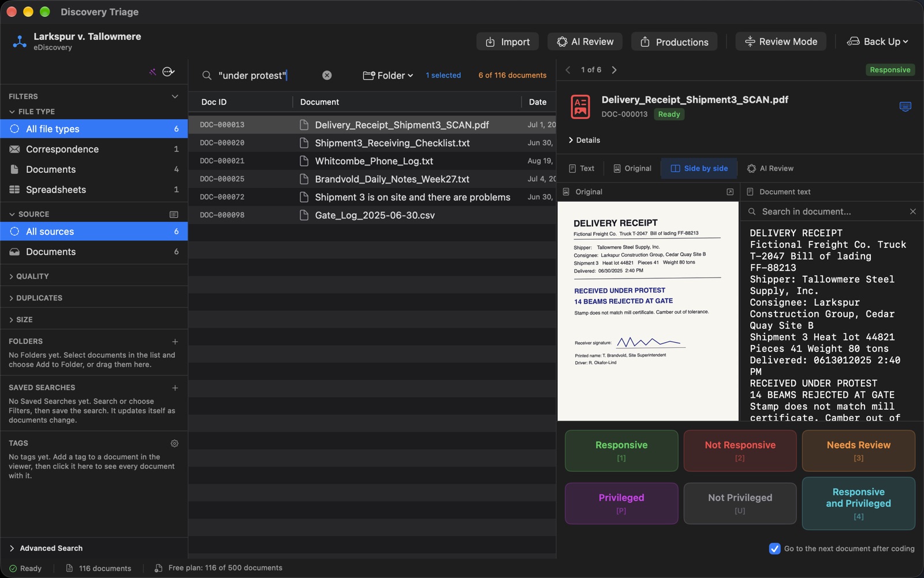Viewport: 924px width, 578px height.
Task: Code document as Not Responsive
Action: pyautogui.click(x=740, y=451)
